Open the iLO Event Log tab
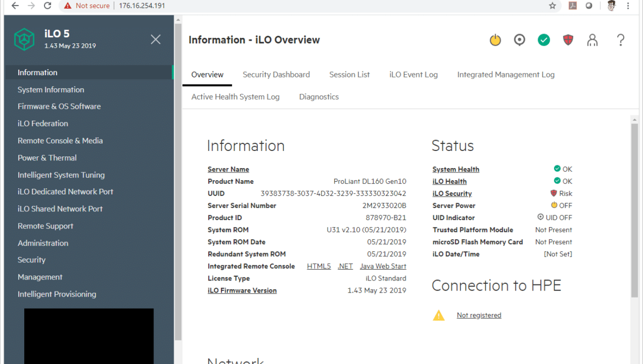Screen dimensions: 643x364 click(x=413, y=75)
